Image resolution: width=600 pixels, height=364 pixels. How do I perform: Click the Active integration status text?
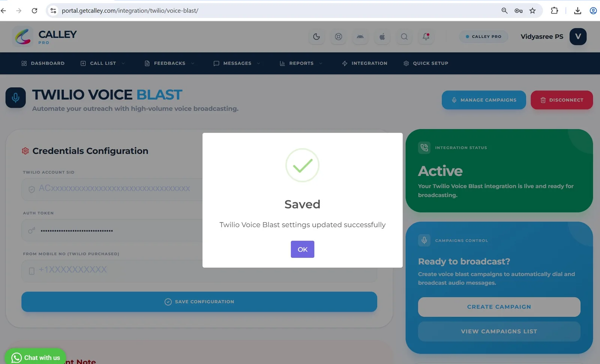coord(440,171)
